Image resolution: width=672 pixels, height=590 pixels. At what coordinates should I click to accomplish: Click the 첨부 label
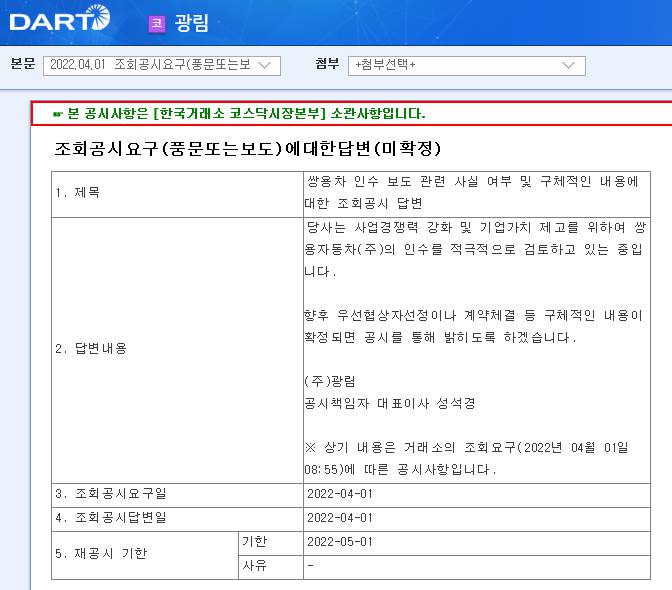coord(327,64)
